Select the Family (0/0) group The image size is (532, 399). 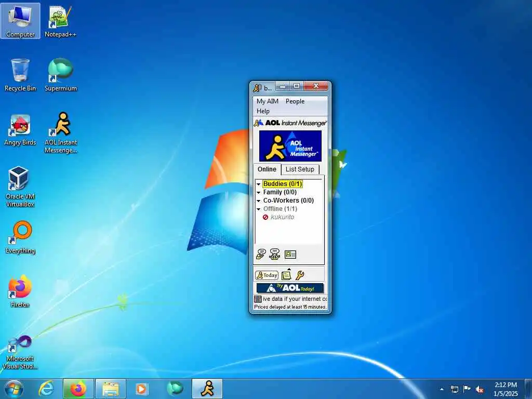pos(280,192)
